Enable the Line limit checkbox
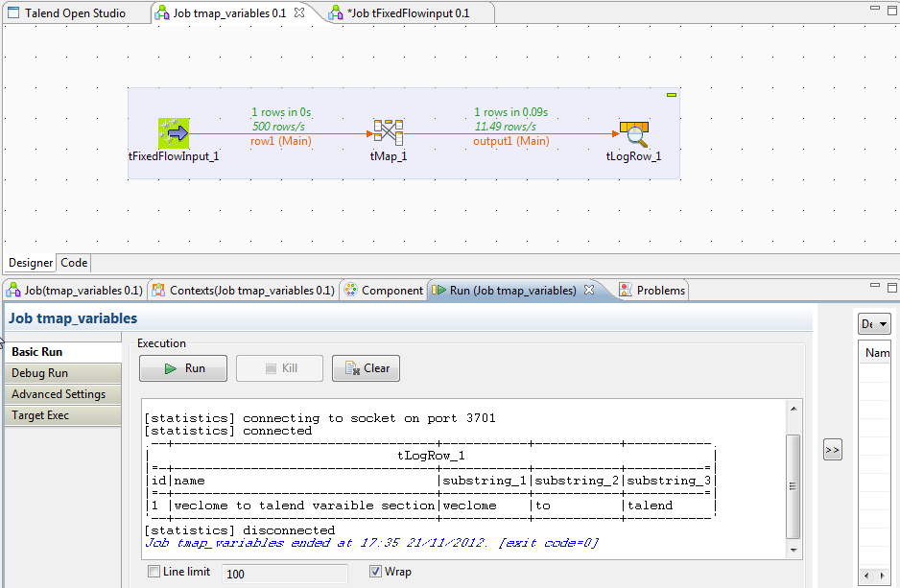This screenshot has width=900, height=588. pyautogui.click(x=154, y=572)
